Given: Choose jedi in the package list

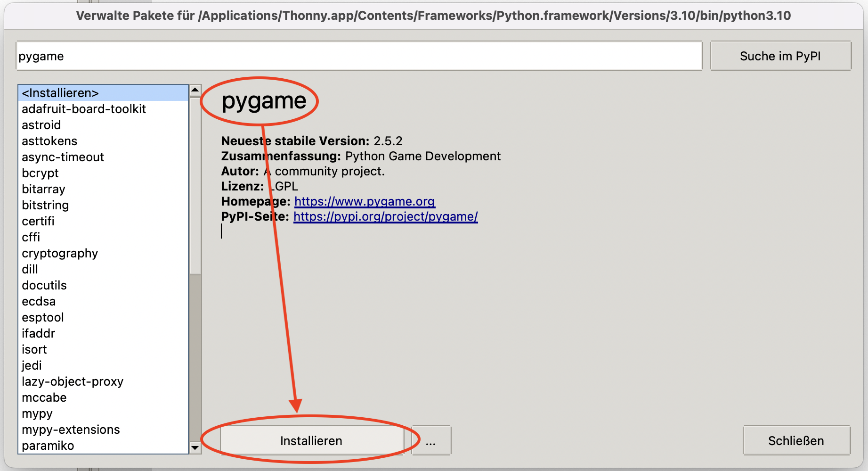Looking at the screenshot, I should pyautogui.click(x=32, y=365).
